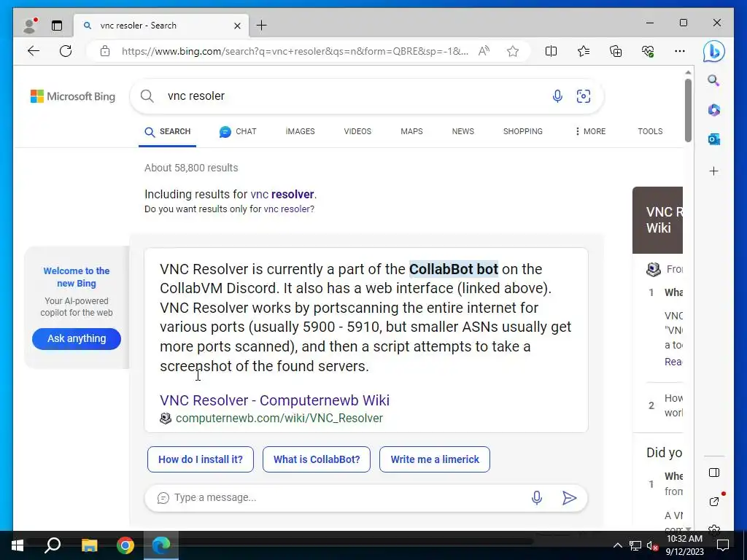
Task: Switch to the VIDEOS tab
Action: 357,131
